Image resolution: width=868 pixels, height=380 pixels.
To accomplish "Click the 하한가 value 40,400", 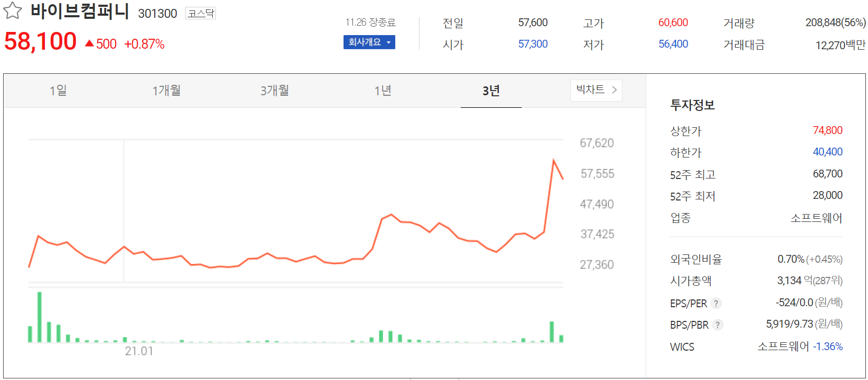I will [828, 152].
